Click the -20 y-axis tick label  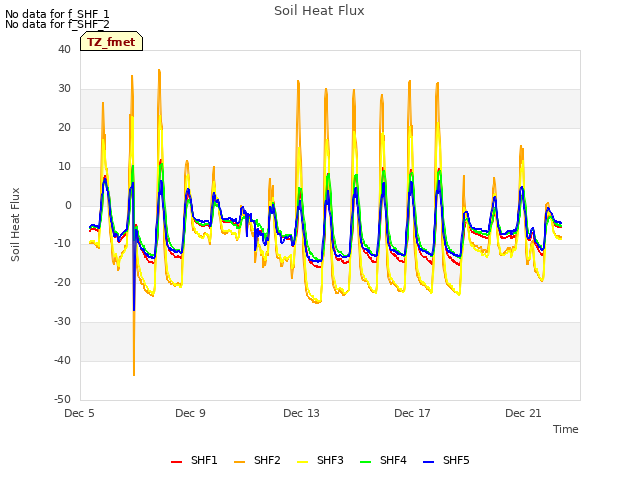(62, 282)
